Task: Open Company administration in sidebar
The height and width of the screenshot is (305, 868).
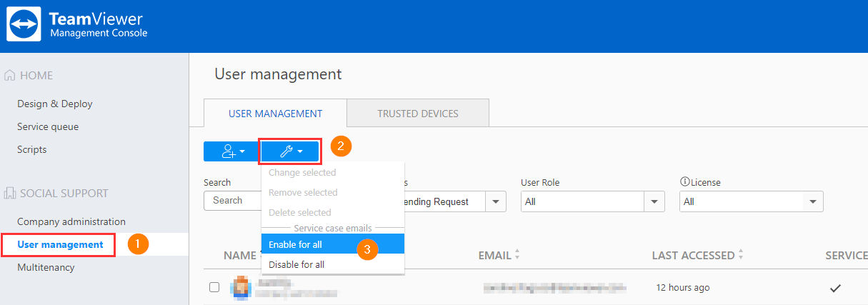Action: [x=71, y=221]
